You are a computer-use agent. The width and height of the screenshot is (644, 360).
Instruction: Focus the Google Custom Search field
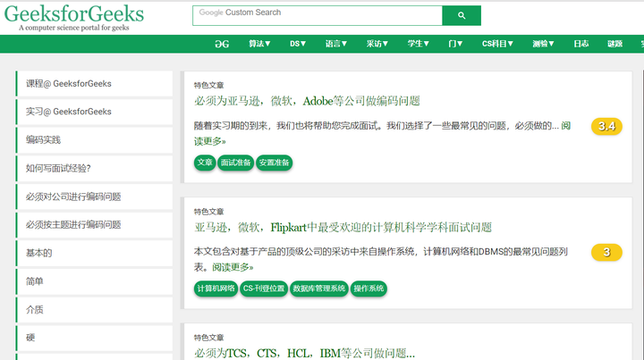point(318,15)
